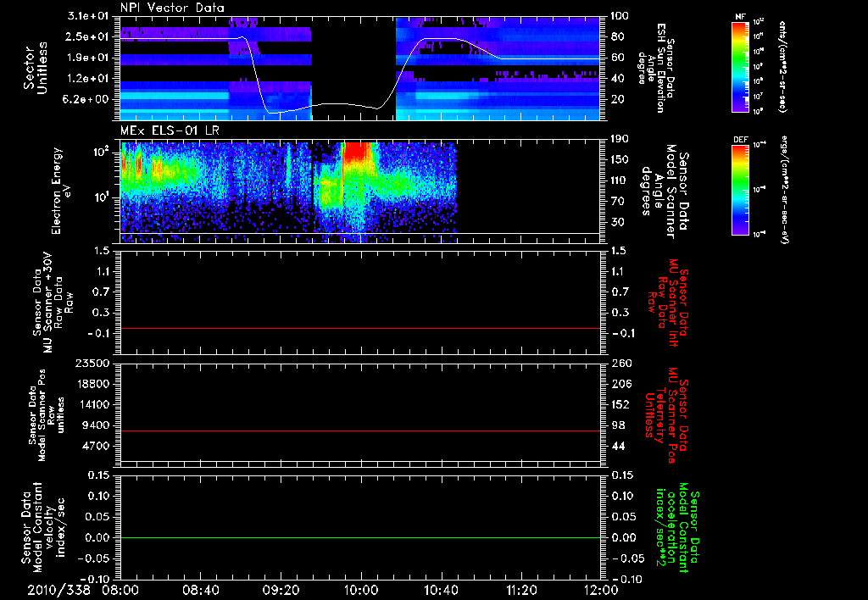This screenshot has width=868, height=600.
Task: Click the 'Electron Energy eV' axis title
Action: point(62,191)
